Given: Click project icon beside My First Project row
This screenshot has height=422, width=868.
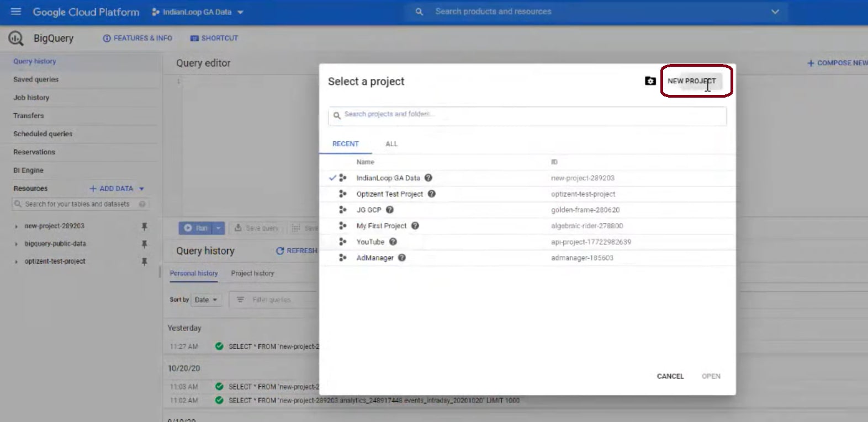Looking at the screenshot, I should click(343, 226).
